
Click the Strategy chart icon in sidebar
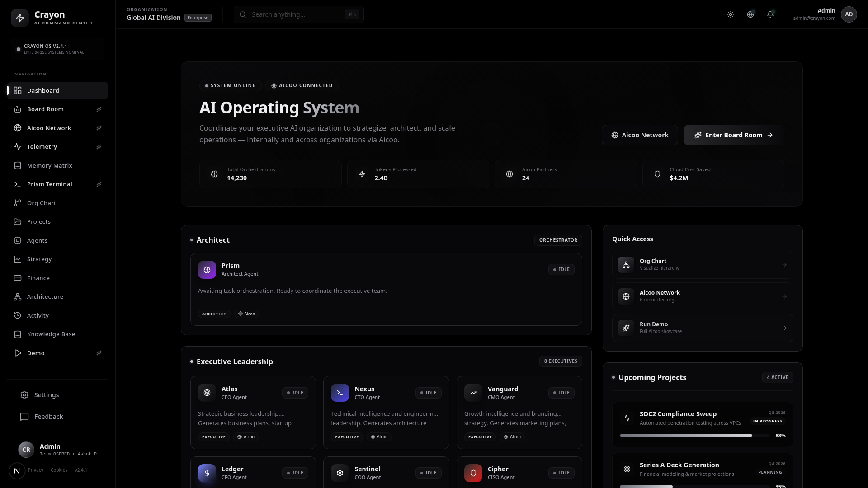(18, 259)
